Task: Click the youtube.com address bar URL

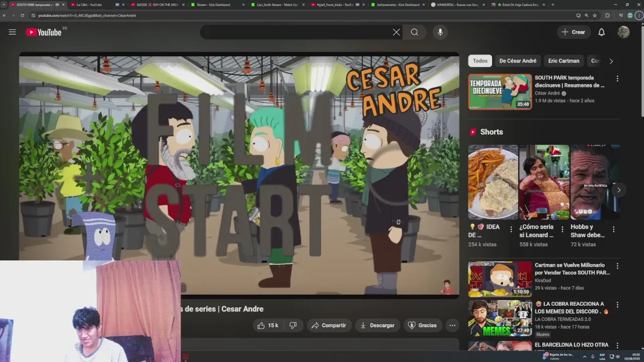Action: tap(87, 16)
